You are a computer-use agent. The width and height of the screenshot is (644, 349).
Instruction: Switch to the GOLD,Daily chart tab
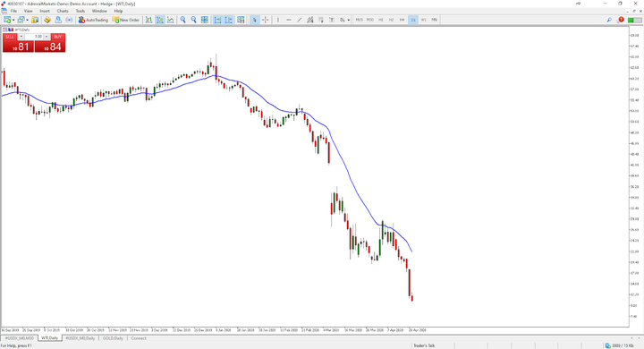click(113, 338)
